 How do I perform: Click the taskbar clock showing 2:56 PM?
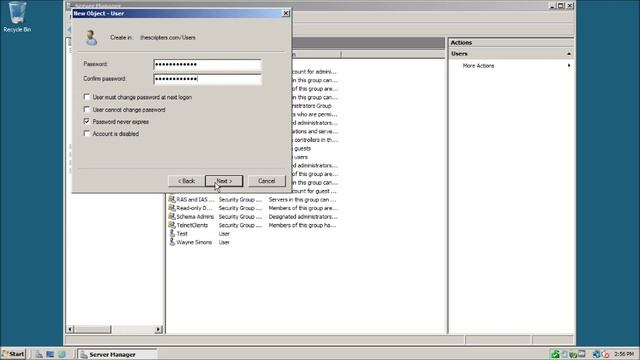point(624,354)
